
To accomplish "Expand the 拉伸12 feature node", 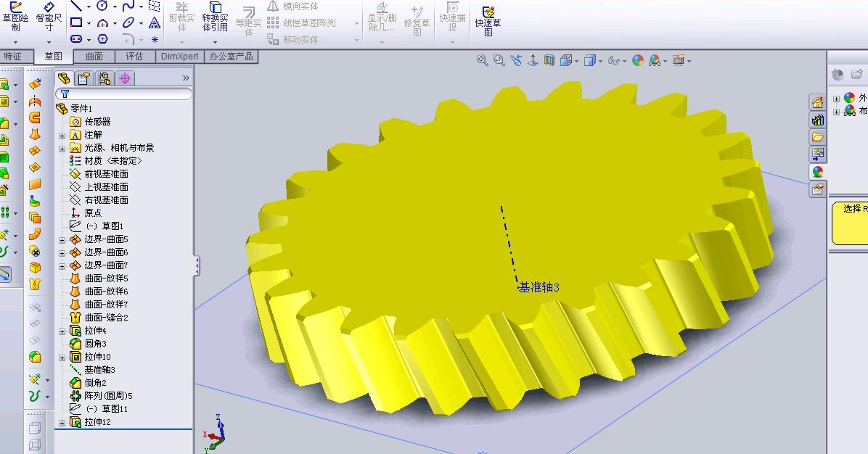I will 62,423.
